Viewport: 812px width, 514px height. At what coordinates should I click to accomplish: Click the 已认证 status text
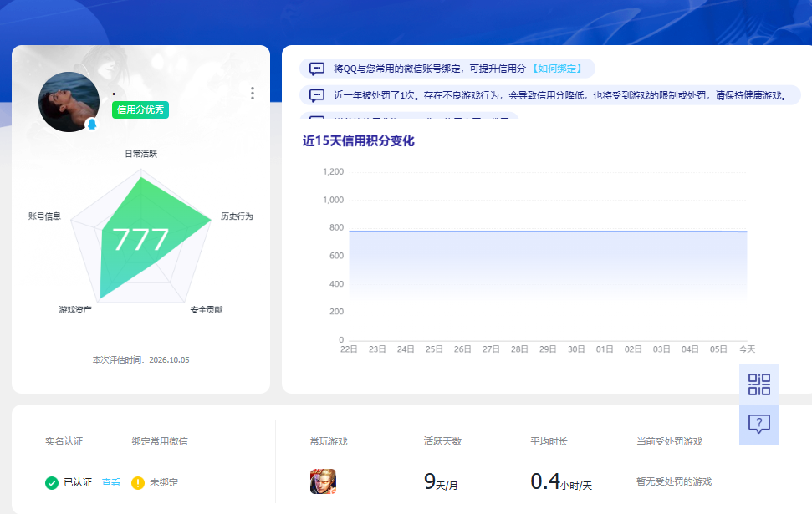point(78,482)
